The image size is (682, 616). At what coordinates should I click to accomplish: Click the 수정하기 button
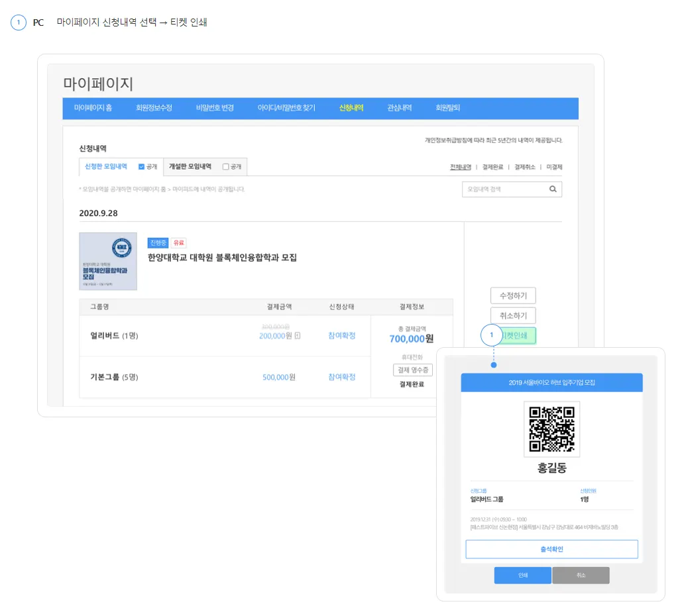coord(513,295)
